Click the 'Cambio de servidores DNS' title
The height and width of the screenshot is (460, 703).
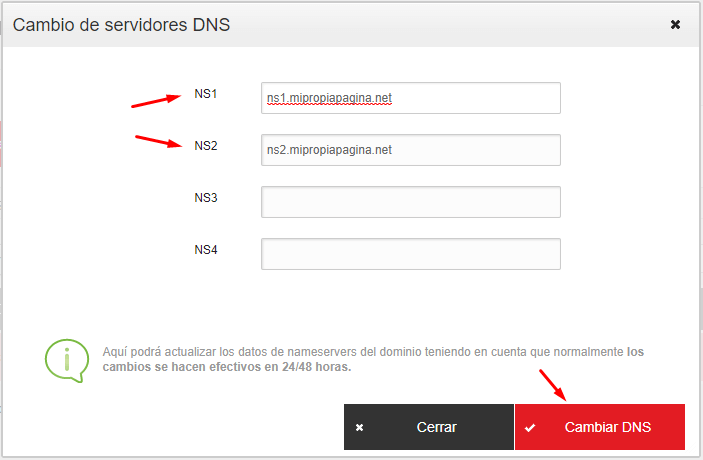tap(121, 25)
